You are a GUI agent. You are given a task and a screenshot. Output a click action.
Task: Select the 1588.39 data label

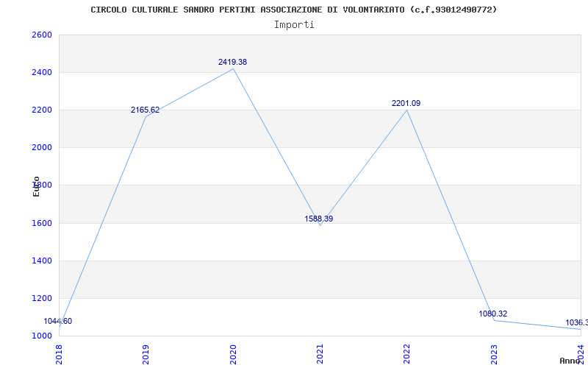pyautogui.click(x=319, y=219)
